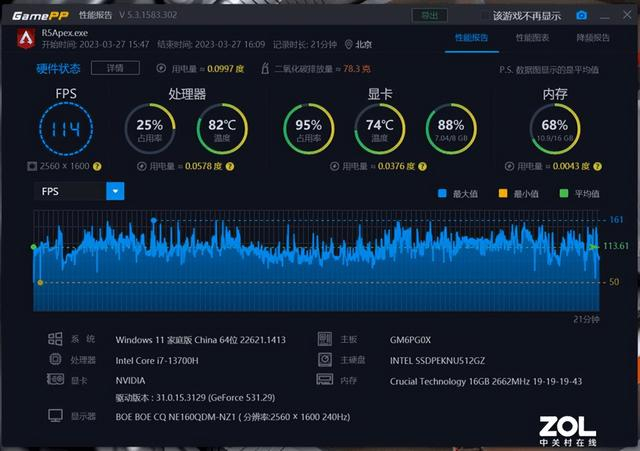Click the CO2 emission bottle icon
Screen dimensions: 640x451
265,68
